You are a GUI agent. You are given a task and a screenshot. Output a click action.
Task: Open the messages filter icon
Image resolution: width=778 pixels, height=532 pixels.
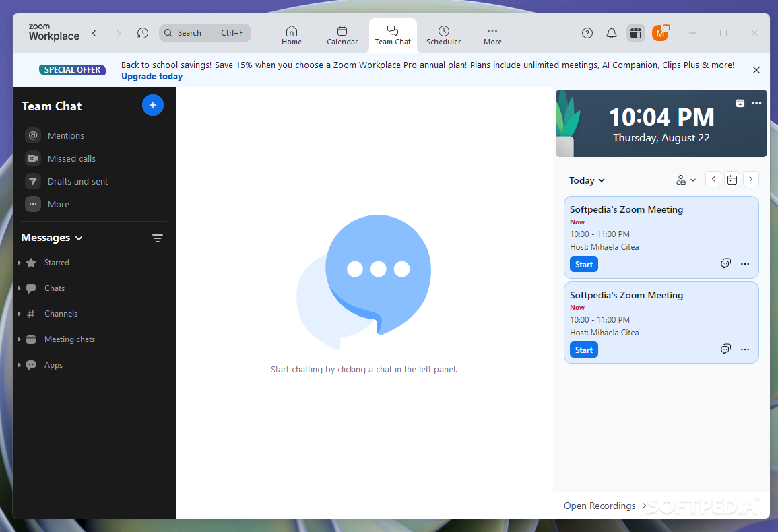point(158,238)
